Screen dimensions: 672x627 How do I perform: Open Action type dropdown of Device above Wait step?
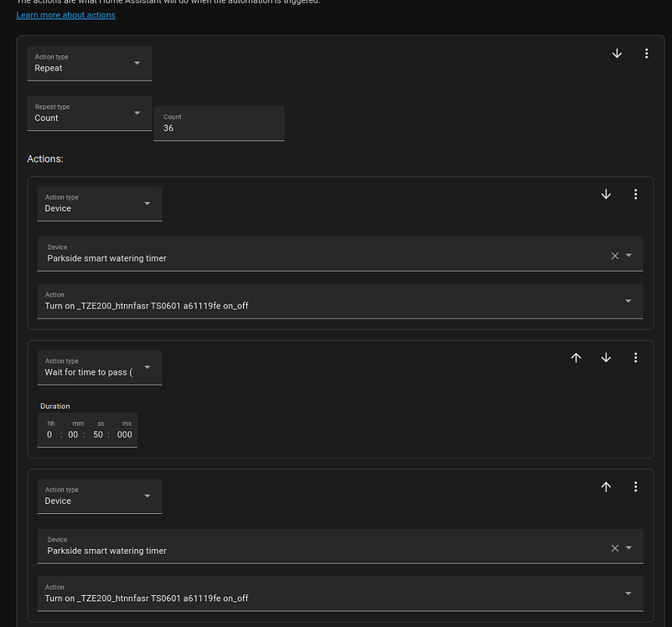click(100, 204)
